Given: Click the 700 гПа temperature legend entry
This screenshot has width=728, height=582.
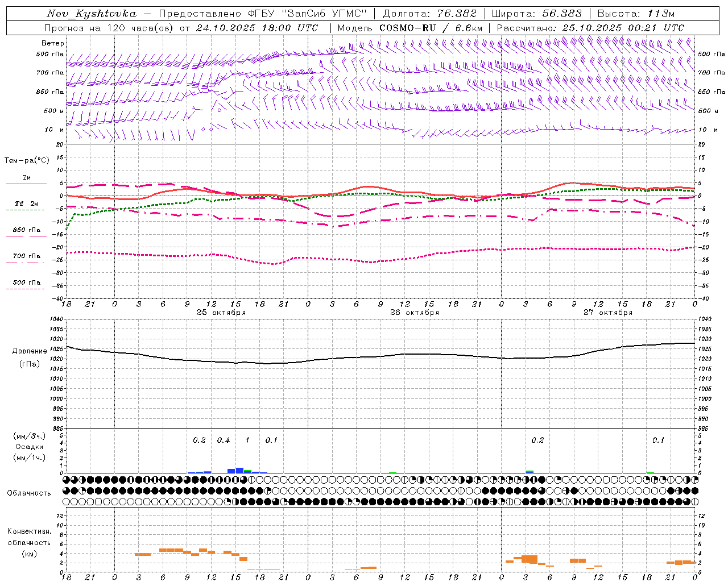Looking at the screenshot, I should (x=27, y=256).
